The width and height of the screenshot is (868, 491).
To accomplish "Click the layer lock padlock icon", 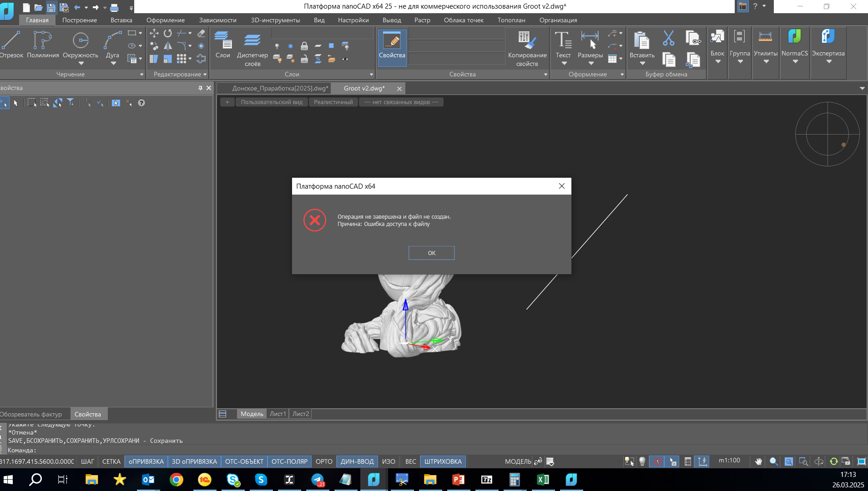I will point(304,46).
